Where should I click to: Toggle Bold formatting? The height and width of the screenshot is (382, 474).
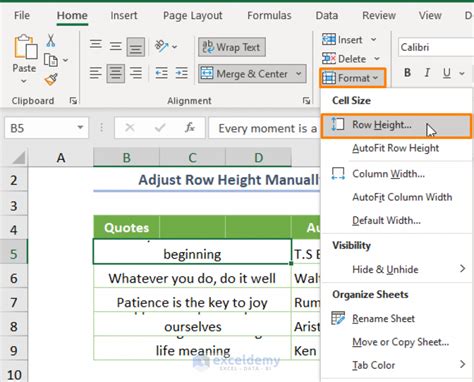(x=407, y=73)
